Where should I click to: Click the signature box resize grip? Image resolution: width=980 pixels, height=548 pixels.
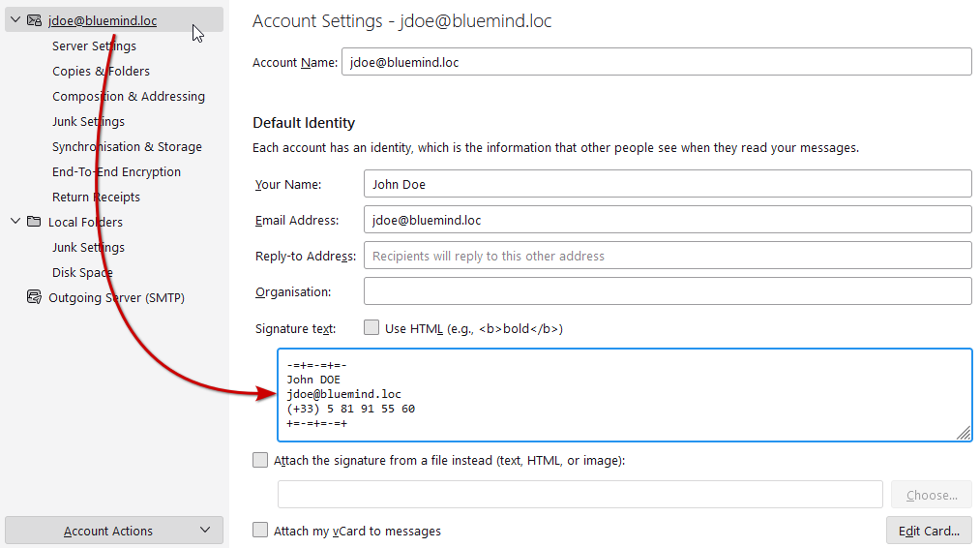coord(964,434)
